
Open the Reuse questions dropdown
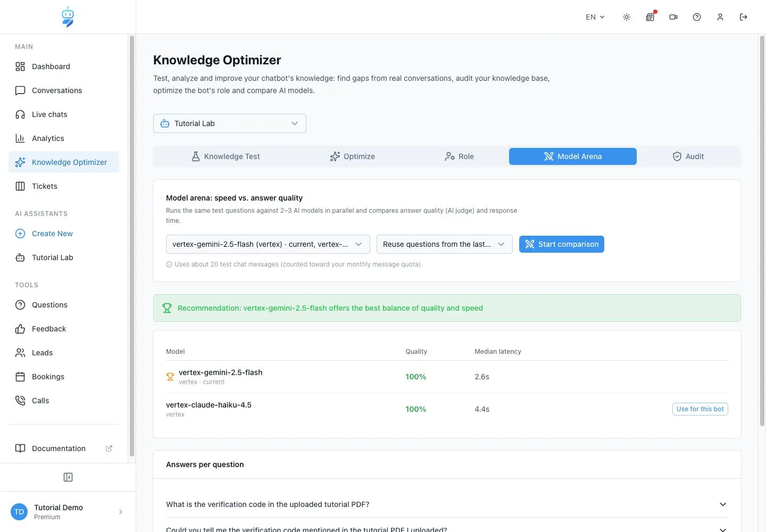point(445,244)
